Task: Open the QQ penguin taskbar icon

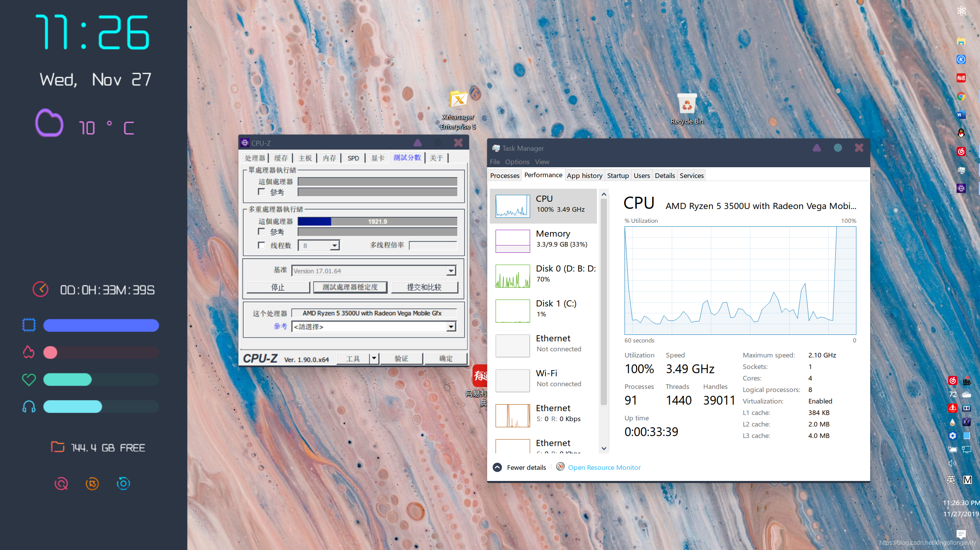Action: tap(961, 133)
